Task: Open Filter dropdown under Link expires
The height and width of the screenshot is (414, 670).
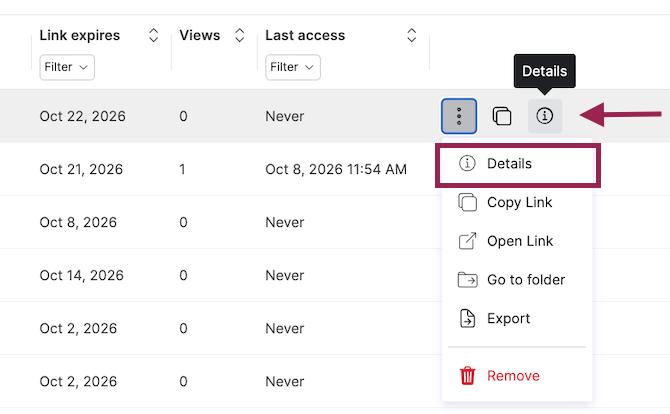Action: point(67,67)
